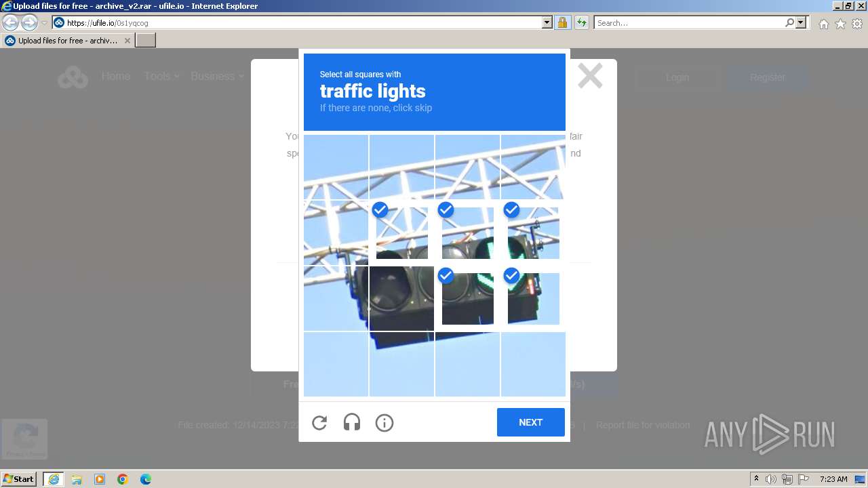868x488 pixels.
Task: Select the 'Upload files for free' tab
Action: (x=67, y=41)
